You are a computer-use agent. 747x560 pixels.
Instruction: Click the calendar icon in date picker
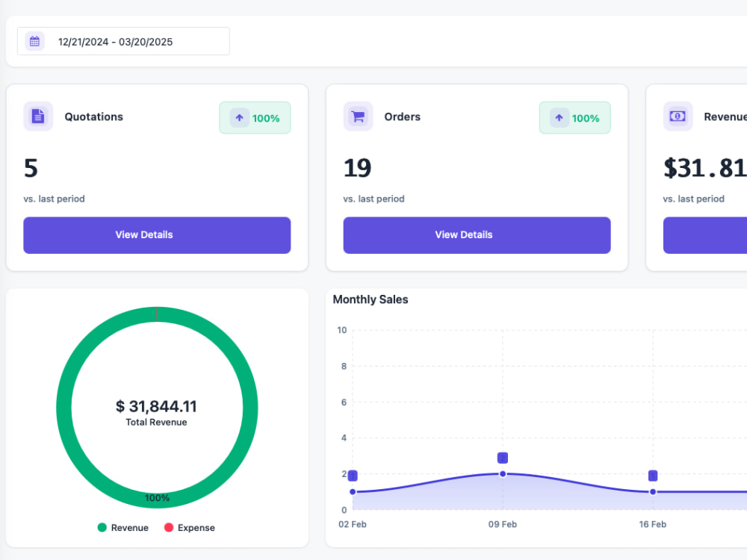click(x=35, y=41)
